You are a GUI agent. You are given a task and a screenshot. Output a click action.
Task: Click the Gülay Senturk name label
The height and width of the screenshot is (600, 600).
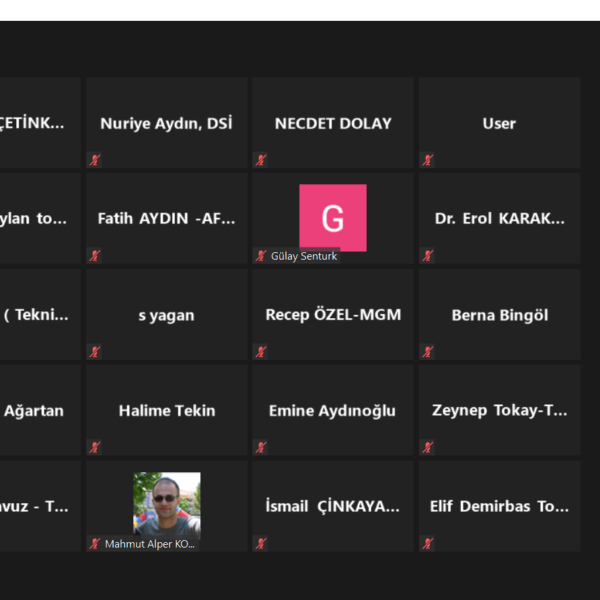pos(304,256)
